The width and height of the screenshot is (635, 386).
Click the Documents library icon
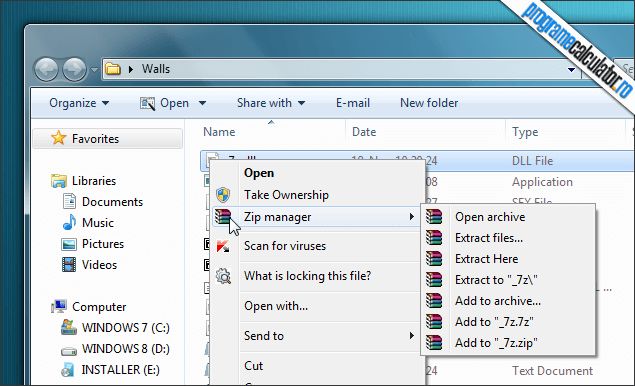click(x=69, y=202)
